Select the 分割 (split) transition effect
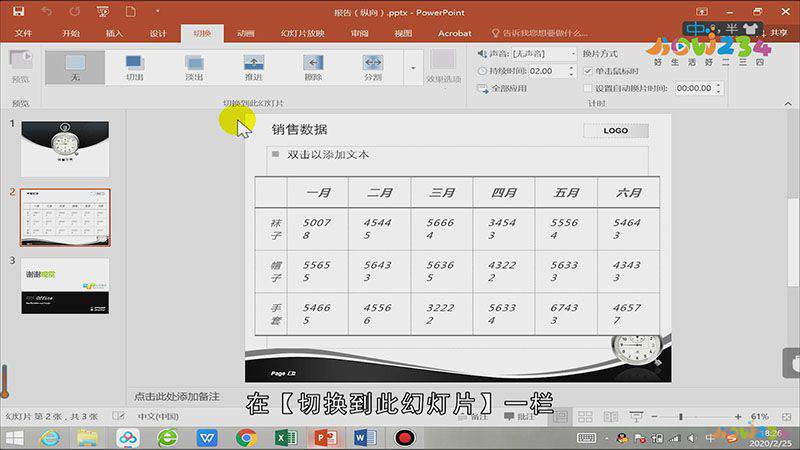The width and height of the screenshot is (800, 450). click(x=373, y=67)
